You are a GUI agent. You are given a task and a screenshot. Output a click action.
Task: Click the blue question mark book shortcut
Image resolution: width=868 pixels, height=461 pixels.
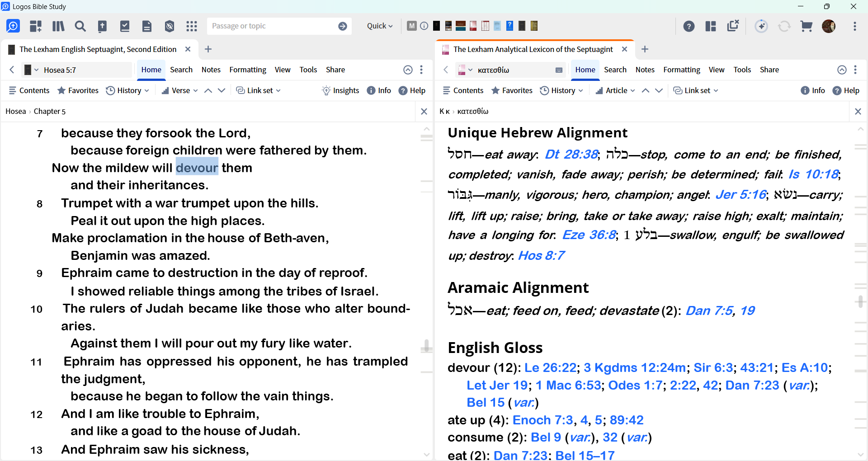click(x=509, y=26)
